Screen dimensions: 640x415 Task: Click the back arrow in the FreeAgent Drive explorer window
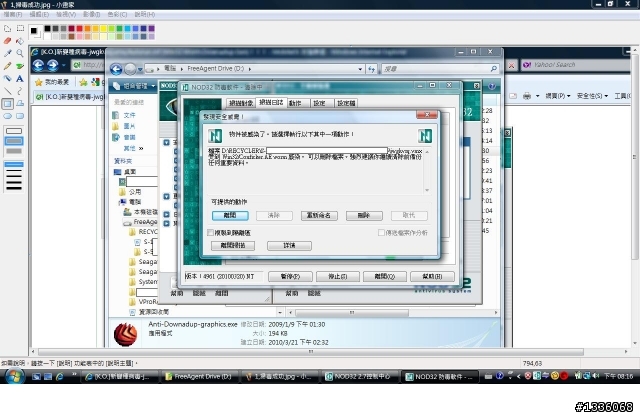[x=116, y=69]
